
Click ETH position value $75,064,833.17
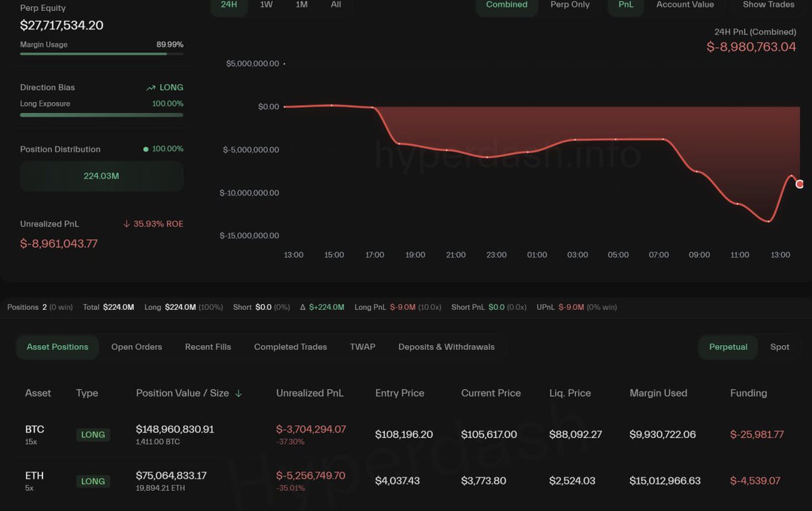pyautogui.click(x=171, y=476)
